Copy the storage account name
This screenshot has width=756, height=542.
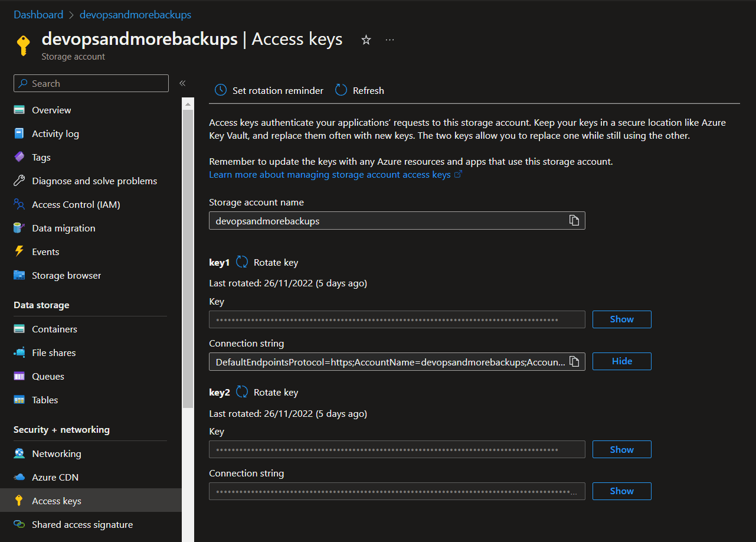[573, 220]
